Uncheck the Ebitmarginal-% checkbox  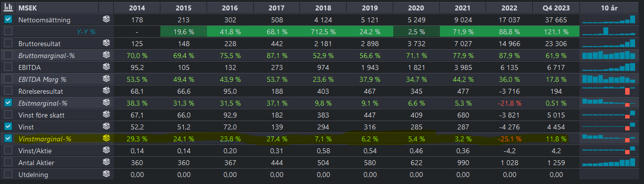tap(8, 103)
